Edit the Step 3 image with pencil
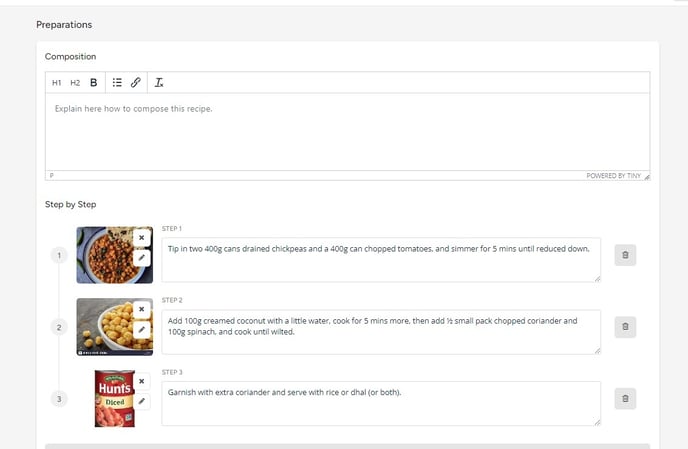 pyautogui.click(x=142, y=401)
